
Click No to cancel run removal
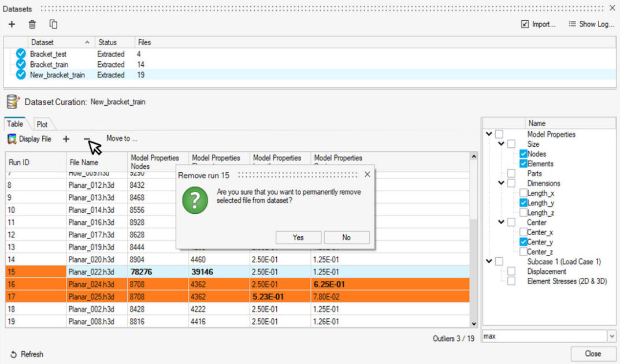tap(346, 237)
